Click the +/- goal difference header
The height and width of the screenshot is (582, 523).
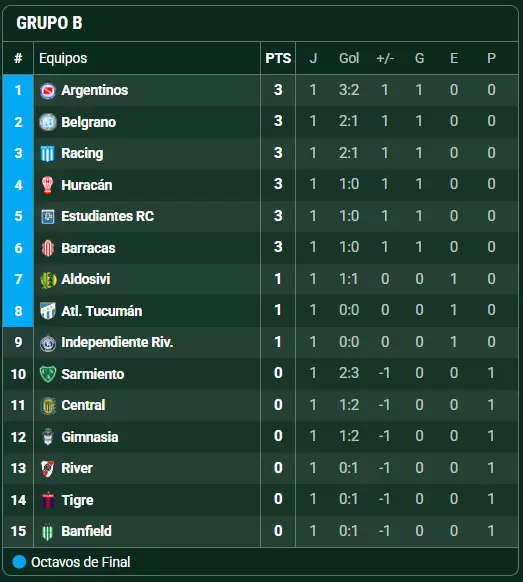click(x=385, y=58)
